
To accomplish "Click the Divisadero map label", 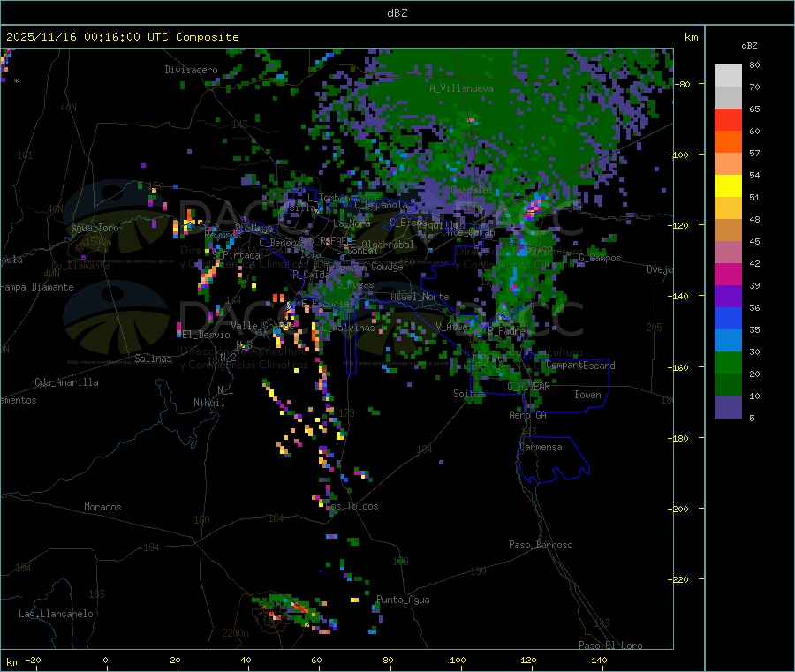I will pos(191,70).
